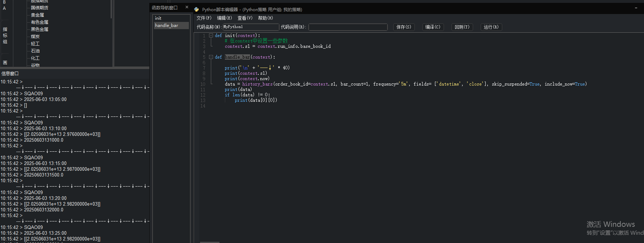644x243 pixels.
Task: Click the Python logo icon in the editor title
Action: tap(196, 9)
